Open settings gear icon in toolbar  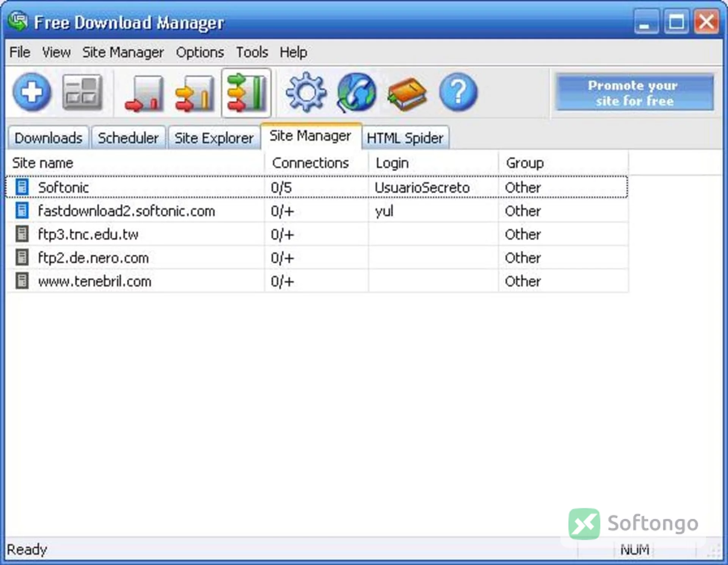coord(306,92)
